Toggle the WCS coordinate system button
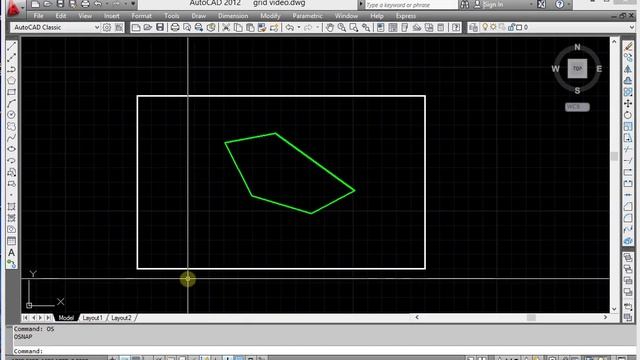The height and width of the screenshot is (360, 640). pos(577,107)
